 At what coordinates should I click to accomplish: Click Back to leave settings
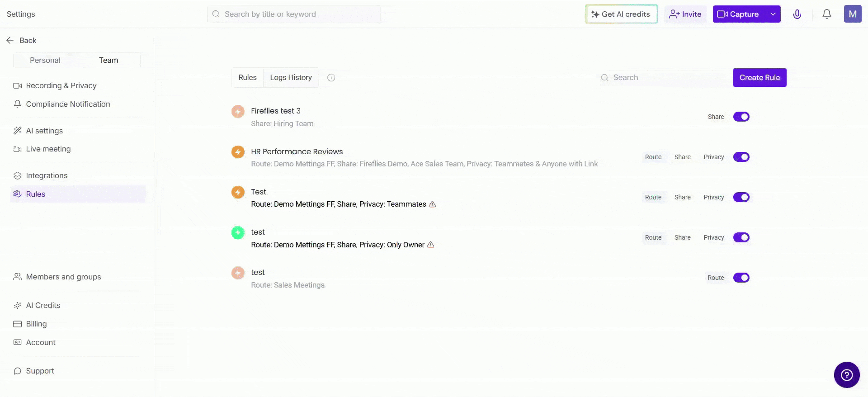click(x=21, y=40)
